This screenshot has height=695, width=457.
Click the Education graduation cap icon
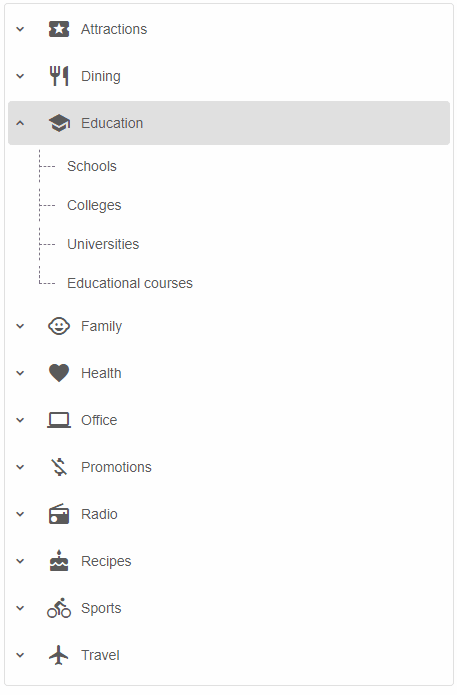point(59,123)
